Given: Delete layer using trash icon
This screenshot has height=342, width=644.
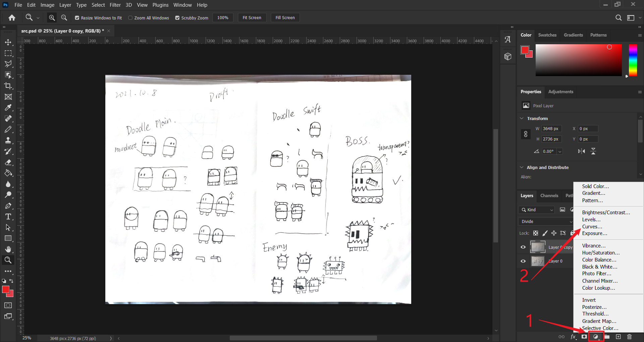Looking at the screenshot, I should coord(629,337).
